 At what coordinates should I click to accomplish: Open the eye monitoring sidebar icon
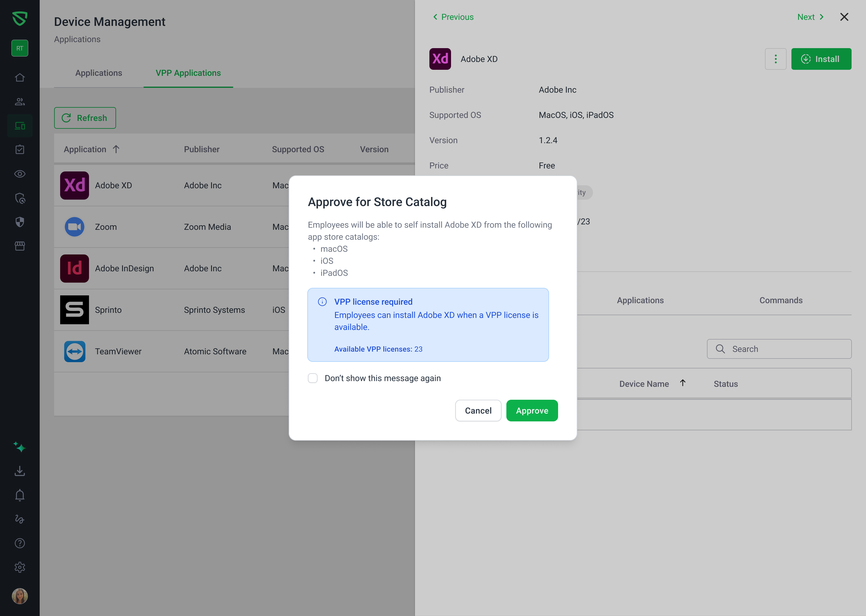(20, 174)
